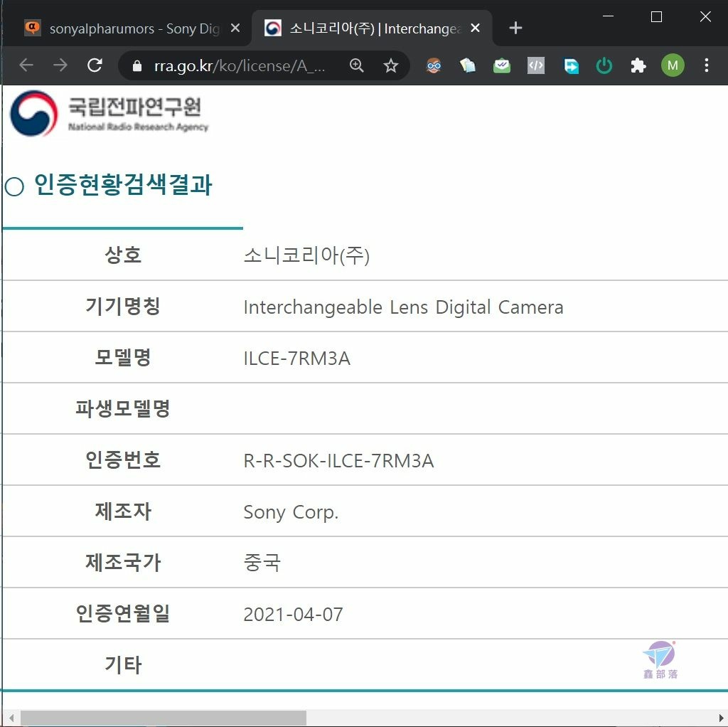Click the 소니코리아(주) company value
Viewport: 728px width, 727px height.
306,255
